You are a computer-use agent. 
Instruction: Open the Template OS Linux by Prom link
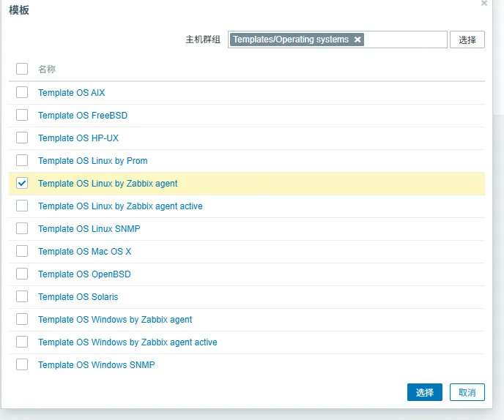pos(92,161)
